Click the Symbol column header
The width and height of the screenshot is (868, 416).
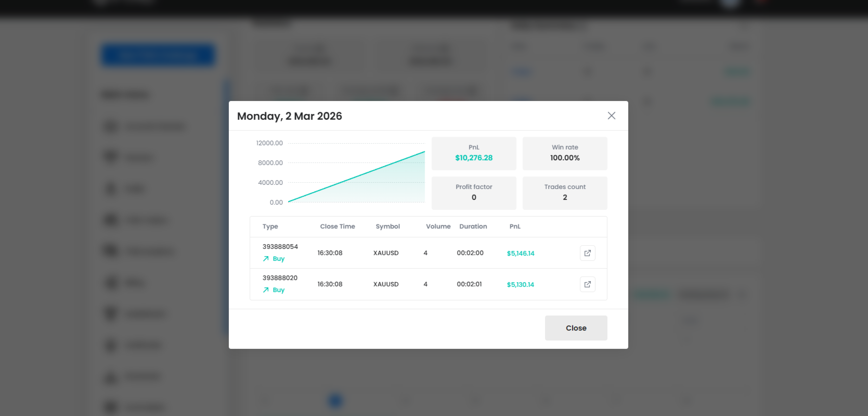click(x=388, y=226)
